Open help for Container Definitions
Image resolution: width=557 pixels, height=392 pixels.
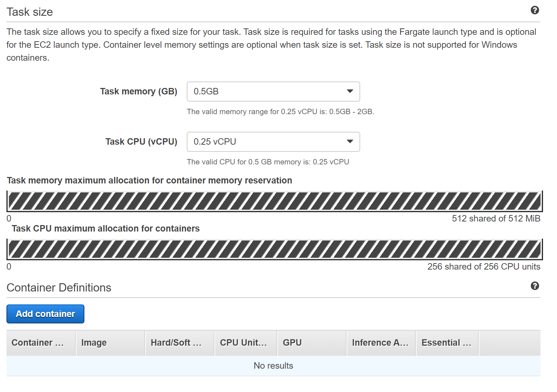[x=534, y=286]
